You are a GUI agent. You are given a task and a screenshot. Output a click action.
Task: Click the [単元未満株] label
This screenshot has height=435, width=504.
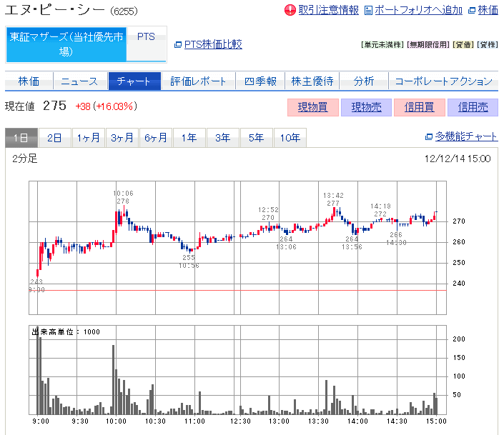(382, 45)
